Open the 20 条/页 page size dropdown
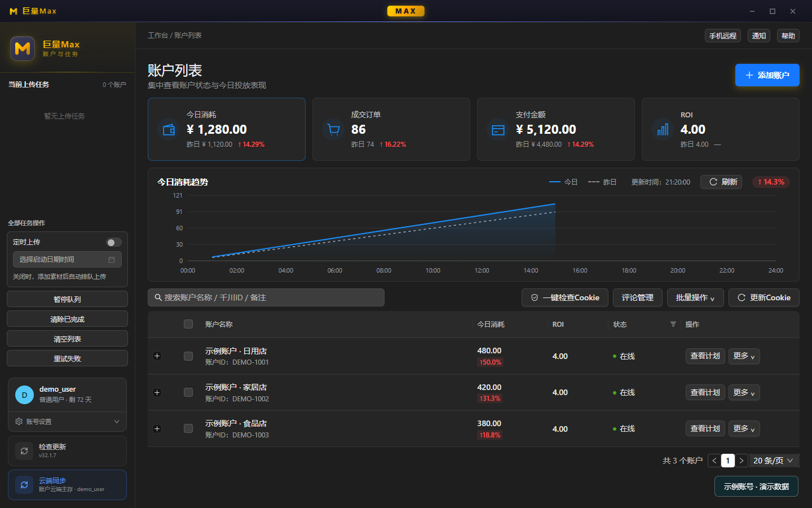Image resolution: width=812 pixels, height=508 pixels. pos(774,461)
